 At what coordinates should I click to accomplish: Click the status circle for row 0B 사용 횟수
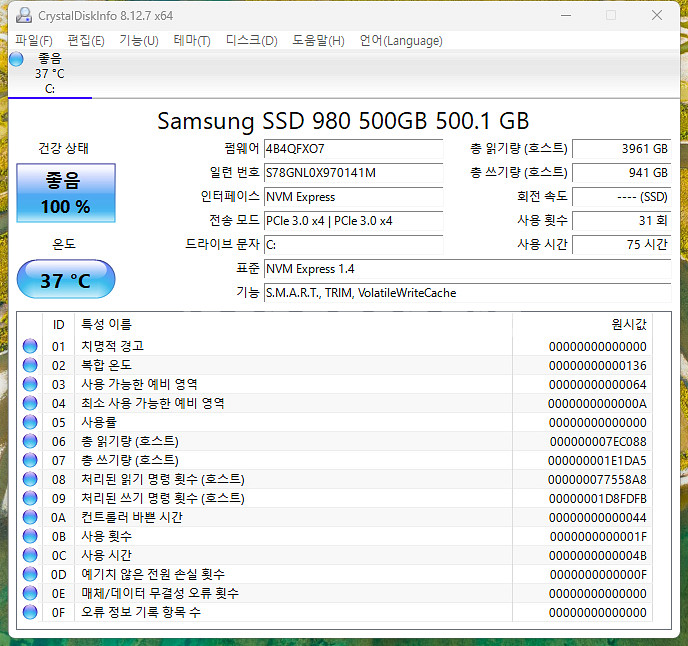[30, 536]
